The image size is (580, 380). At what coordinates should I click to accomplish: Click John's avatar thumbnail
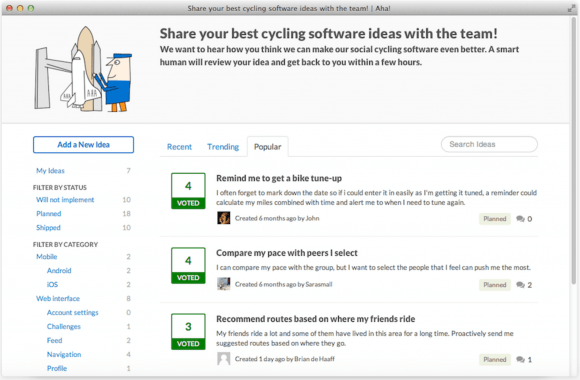pyautogui.click(x=223, y=218)
